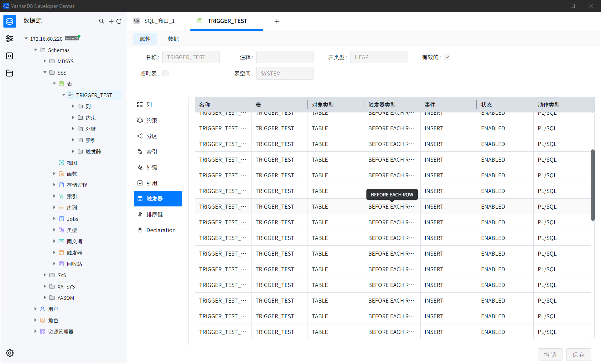This screenshot has height=364, width=601.
Task: Collapse the SSS schema node
Action: pos(45,72)
